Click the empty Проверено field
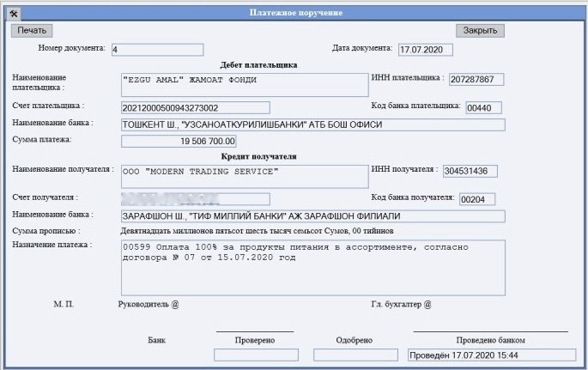Screen dimensions: 588x370 (x=256, y=355)
